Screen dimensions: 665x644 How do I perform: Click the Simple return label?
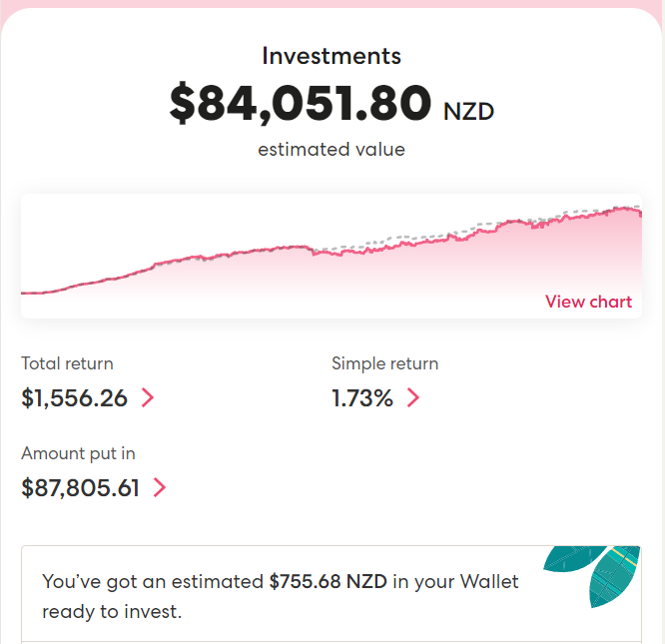pos(384,363)
